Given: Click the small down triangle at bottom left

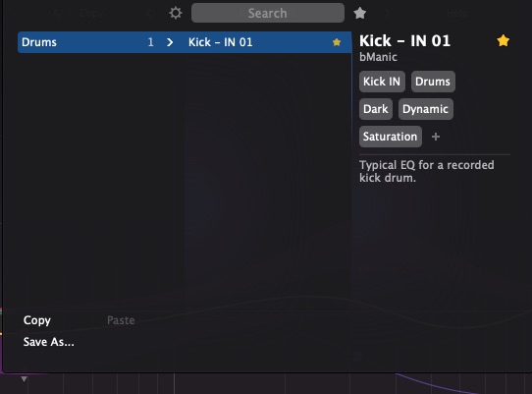Looking at the screenshot, I should (24, 378).
